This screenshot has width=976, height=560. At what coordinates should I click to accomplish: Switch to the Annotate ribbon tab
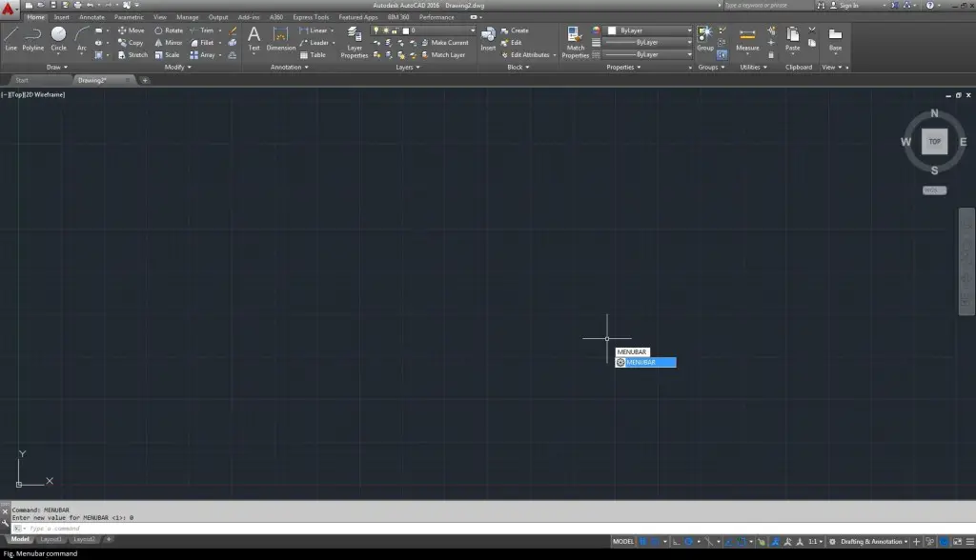click(92, 17)
